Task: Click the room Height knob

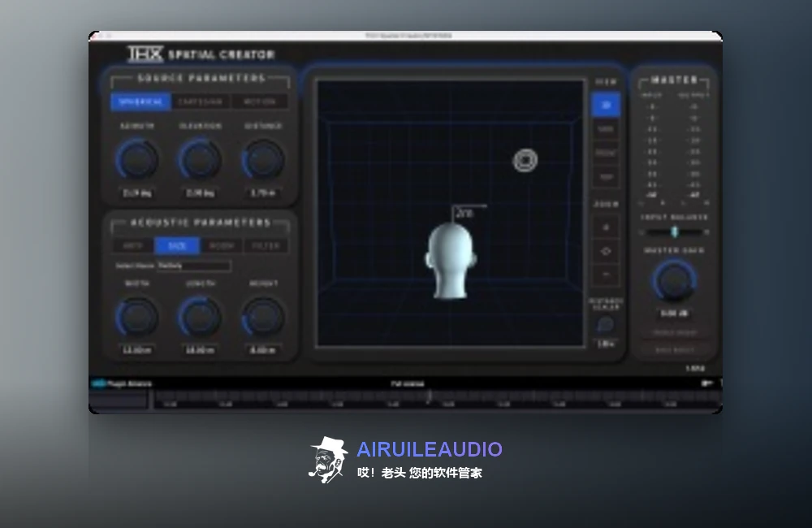Action: click(263, 317)
